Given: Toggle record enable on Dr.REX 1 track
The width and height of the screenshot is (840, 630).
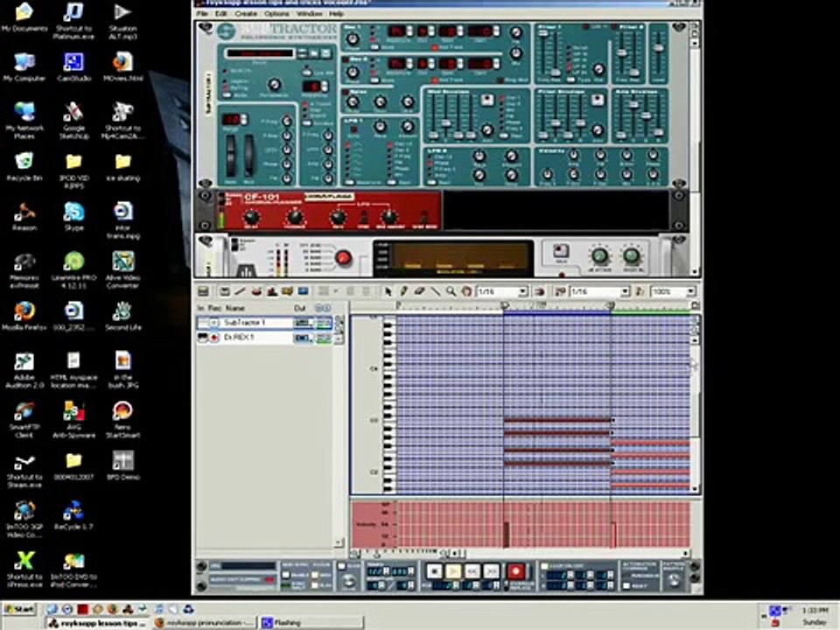Looking at the screenshot, I should point(214,338).
